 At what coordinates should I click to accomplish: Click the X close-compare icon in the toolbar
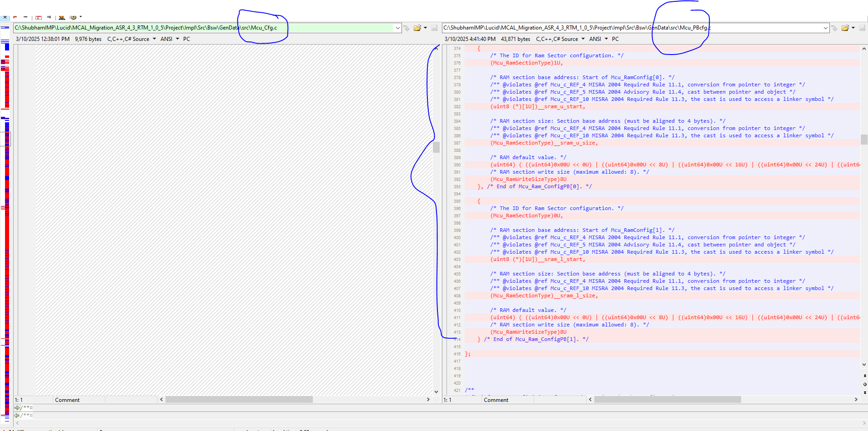tap(5, 17)
